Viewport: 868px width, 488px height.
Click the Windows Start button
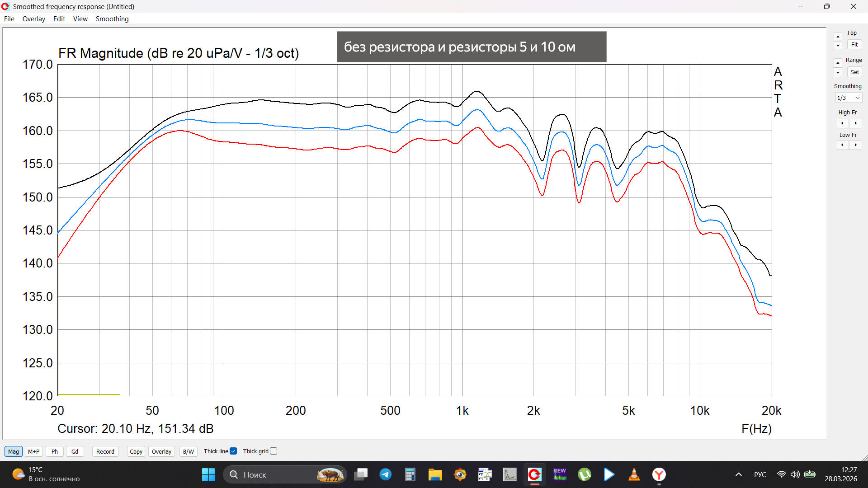(208, 474)
